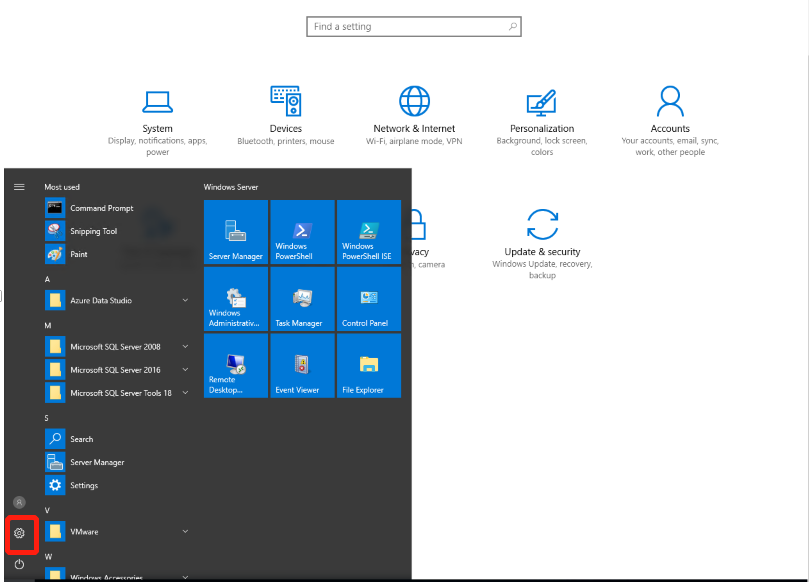Select Search from the Start menu list
Viewport: 809px width, 582px height.
[x=84, y=439]
